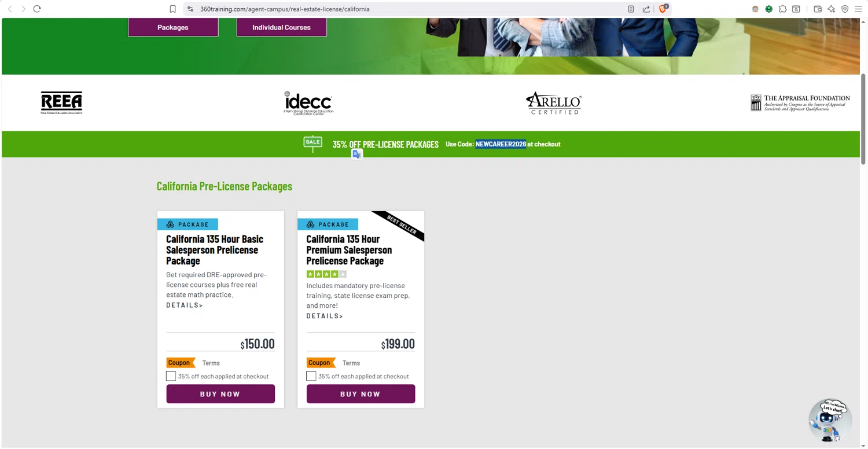Image resolution: width=868 pixels, height=449 pixels.
Task: Open the Brave VPN shield icon
Action: (845, 9)
